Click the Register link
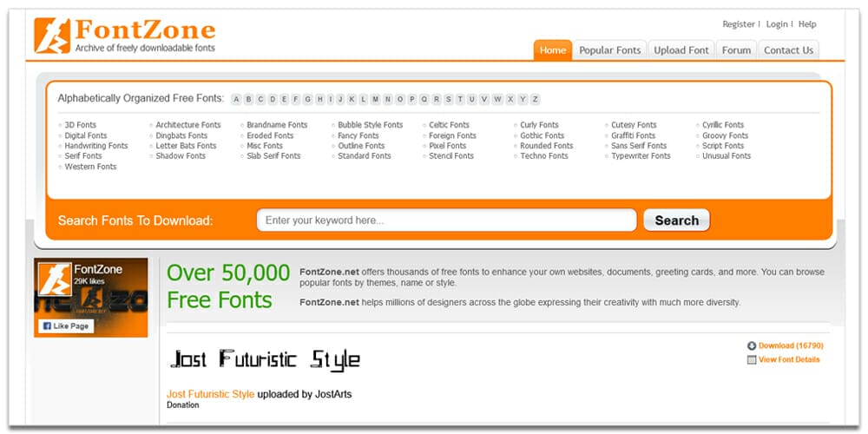 click(739, 24)
